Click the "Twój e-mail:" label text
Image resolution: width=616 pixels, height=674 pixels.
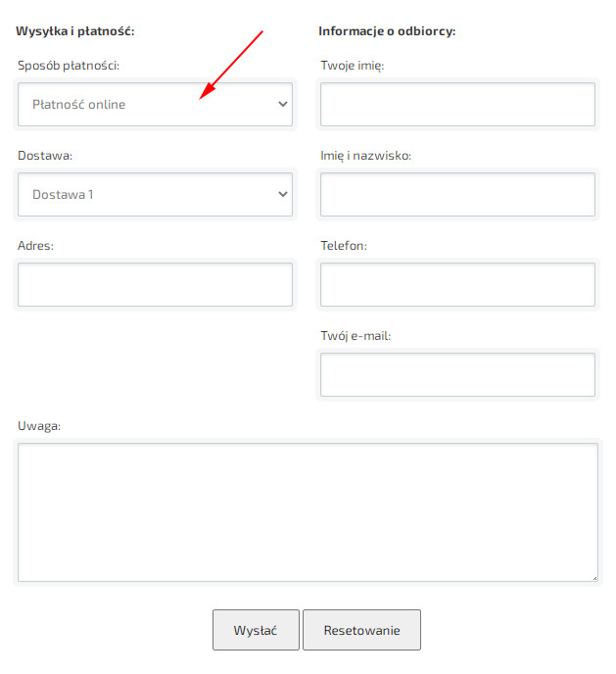tap(355, 336)
